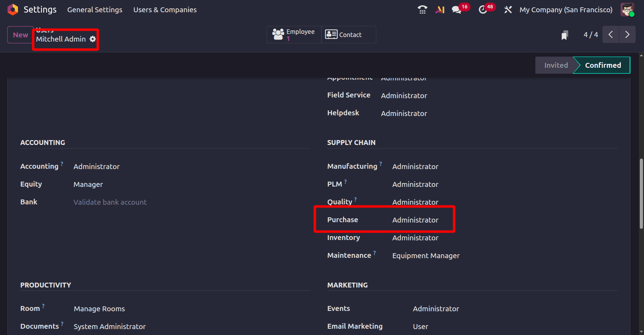Click the New button
Screen dimensions: 644x335
tap(21, 35)
